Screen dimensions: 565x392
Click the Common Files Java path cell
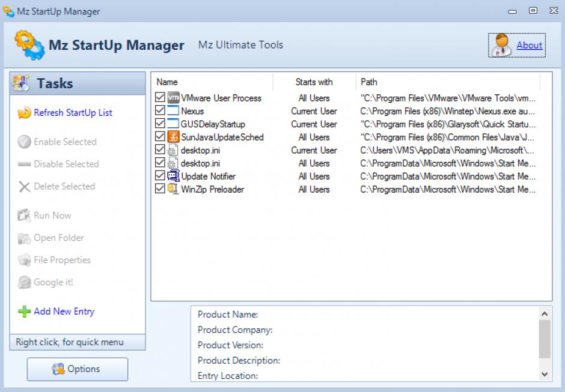(448, 137)
